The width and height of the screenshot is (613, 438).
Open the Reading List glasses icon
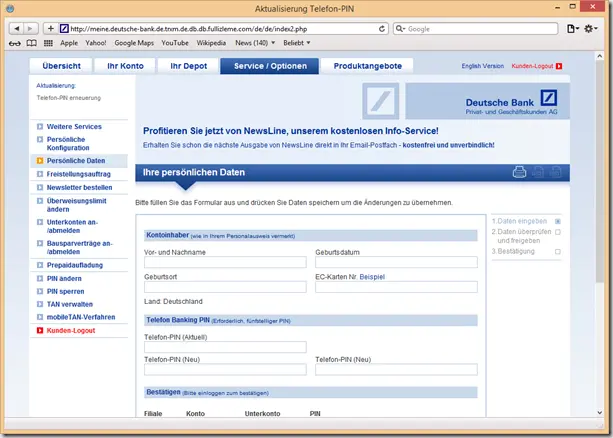(15, 43)
